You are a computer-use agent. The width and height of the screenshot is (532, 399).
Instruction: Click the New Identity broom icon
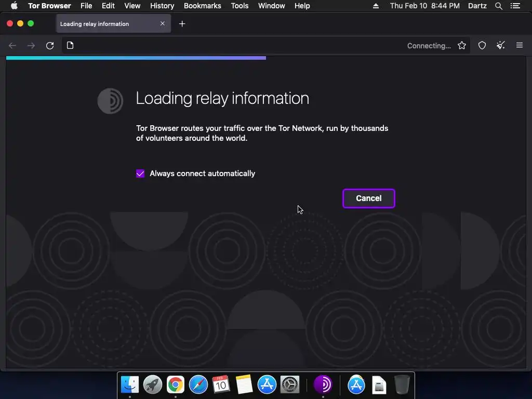coord(500,46)
